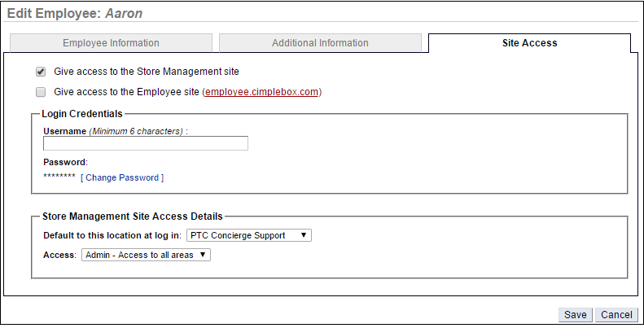Viewport: 644px width, 328px height.
Task: Click the Password label text
Action: tap(65, 162)
